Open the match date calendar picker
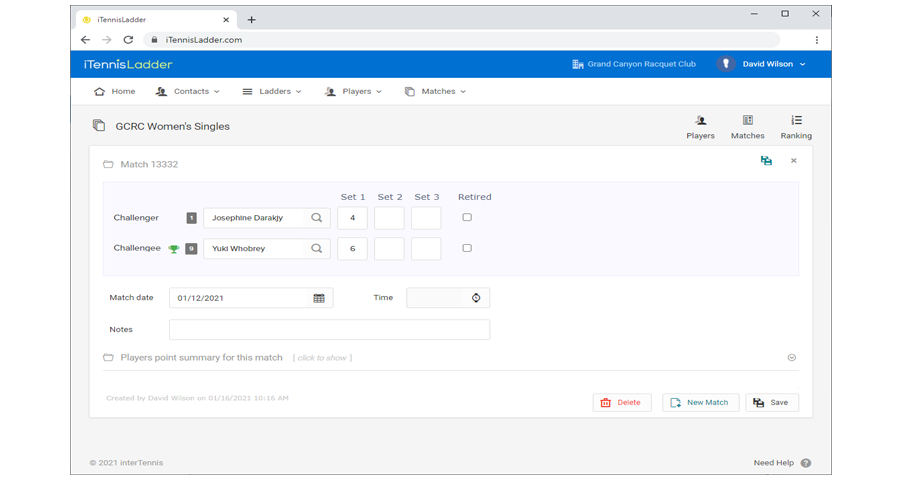 (x=319, y=298)
